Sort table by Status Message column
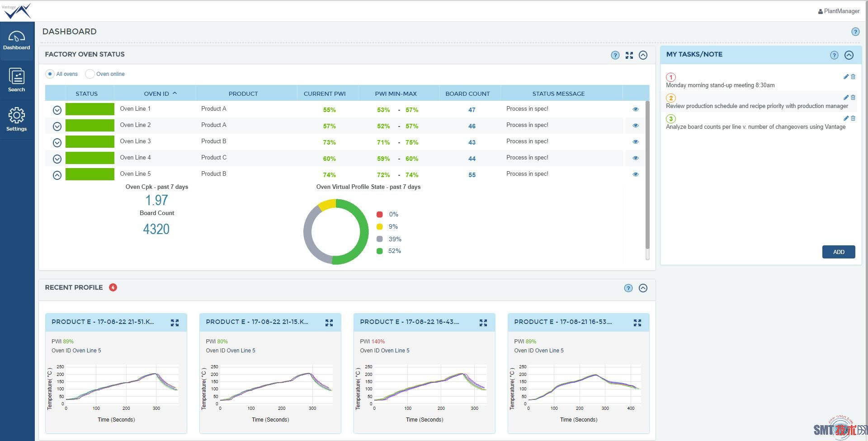 tap(558, 94)
